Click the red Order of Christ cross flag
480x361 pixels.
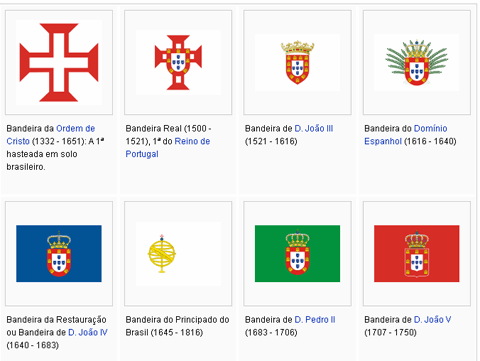point(59,62)
